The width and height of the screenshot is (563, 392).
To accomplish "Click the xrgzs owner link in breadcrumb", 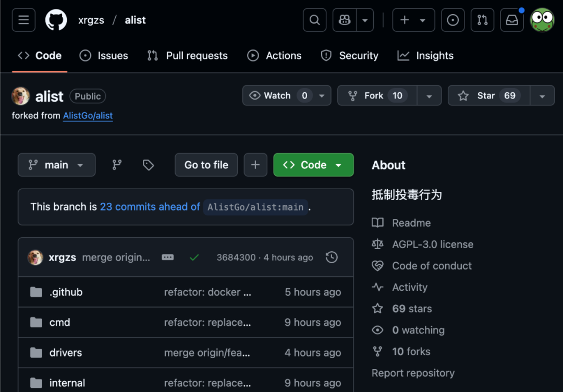I will [91, 20].
